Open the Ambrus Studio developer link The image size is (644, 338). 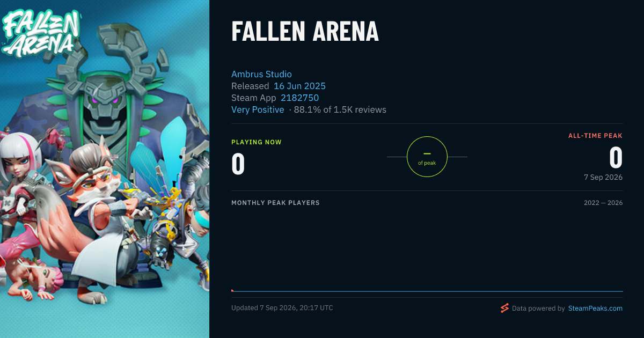(x=261, y=74)
